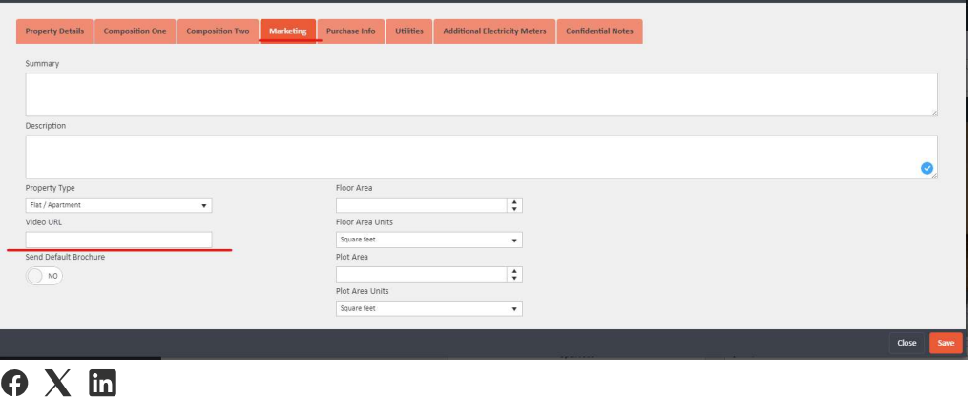The width and height of the screenshot is (980, 419).
Task: Click into the Video URL field
Action: click(x=118, y=240)
